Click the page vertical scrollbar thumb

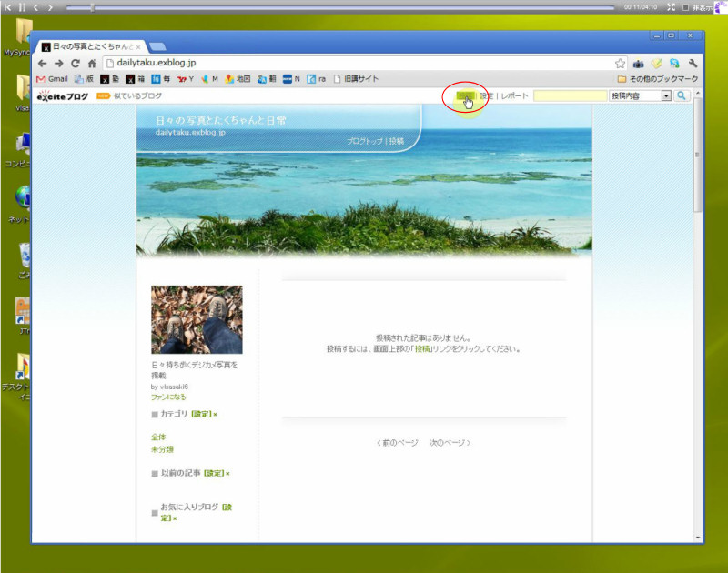pos(697,155)
